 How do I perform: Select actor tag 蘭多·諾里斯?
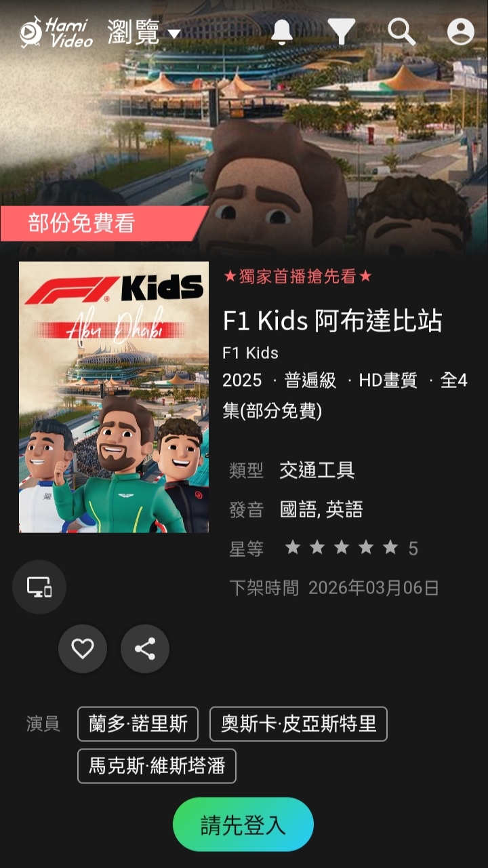(138, 724)
